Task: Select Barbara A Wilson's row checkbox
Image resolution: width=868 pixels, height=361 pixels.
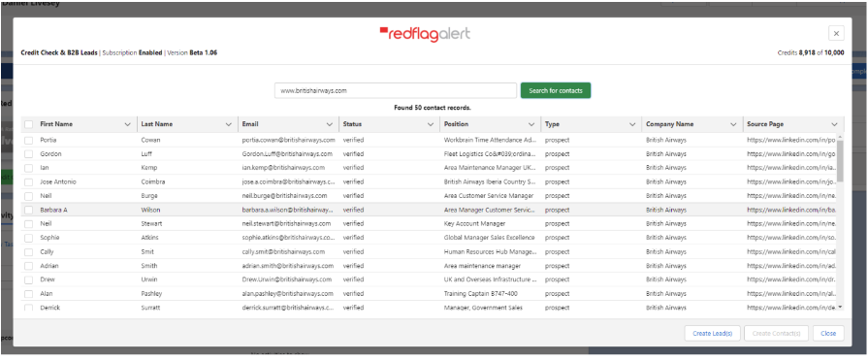Action: (29, 210)
